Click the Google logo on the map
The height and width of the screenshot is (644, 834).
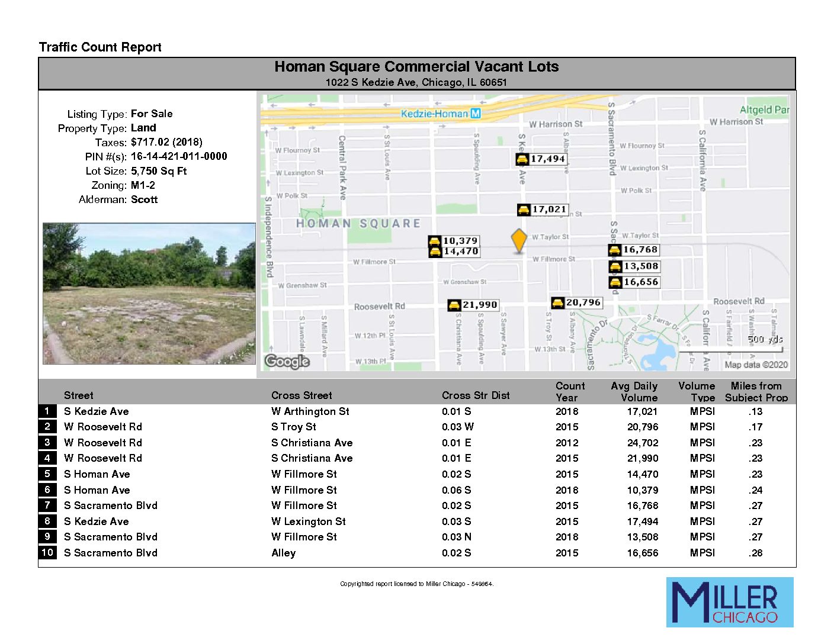287,361
